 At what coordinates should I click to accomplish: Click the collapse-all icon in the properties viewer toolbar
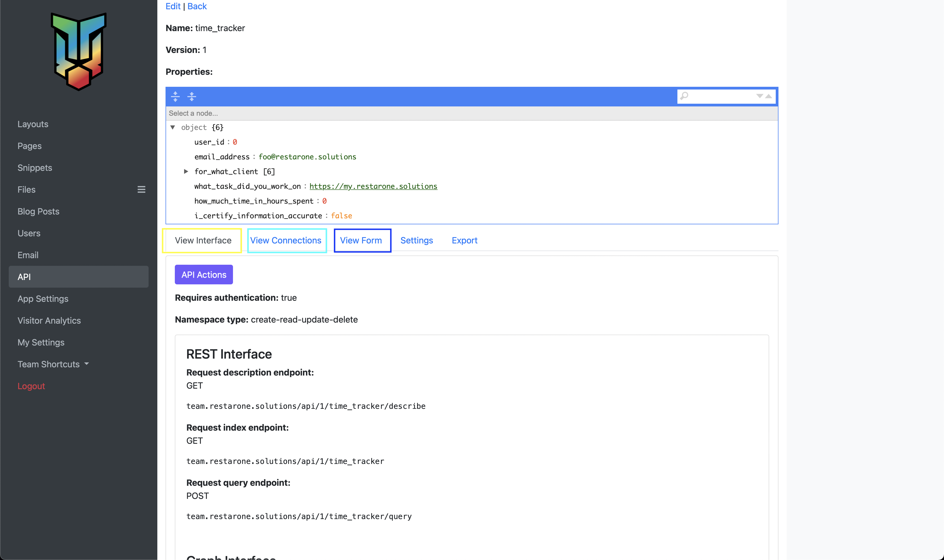pos(192,97)
